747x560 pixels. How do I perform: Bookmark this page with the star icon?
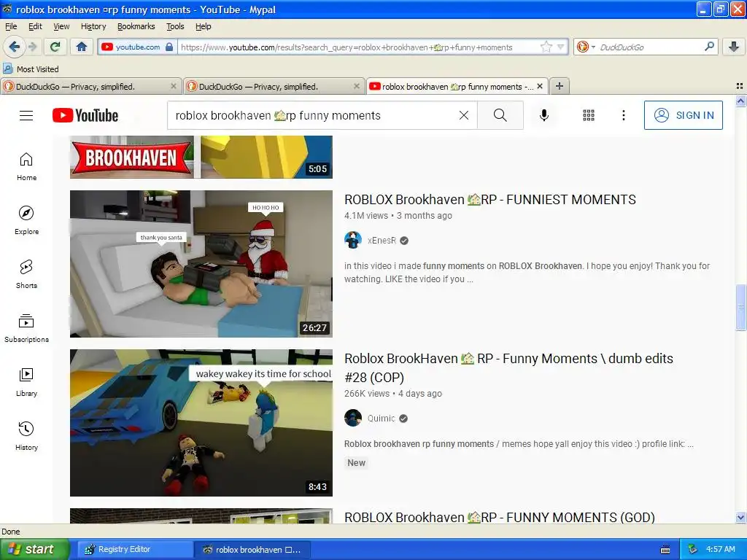pos(546,47)
